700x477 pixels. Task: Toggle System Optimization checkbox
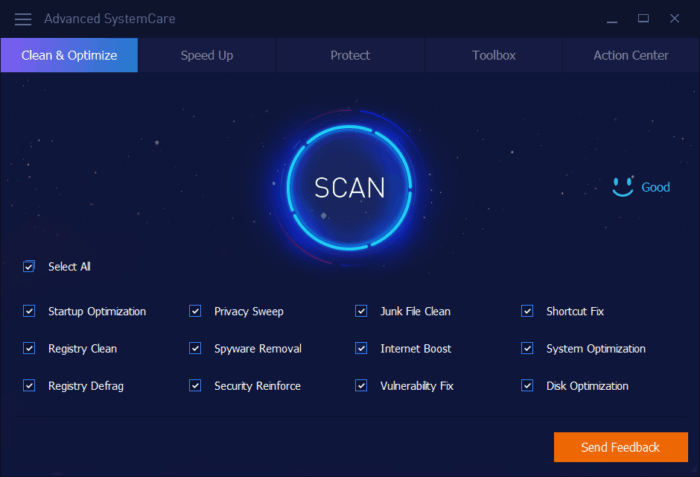point(527,348)
